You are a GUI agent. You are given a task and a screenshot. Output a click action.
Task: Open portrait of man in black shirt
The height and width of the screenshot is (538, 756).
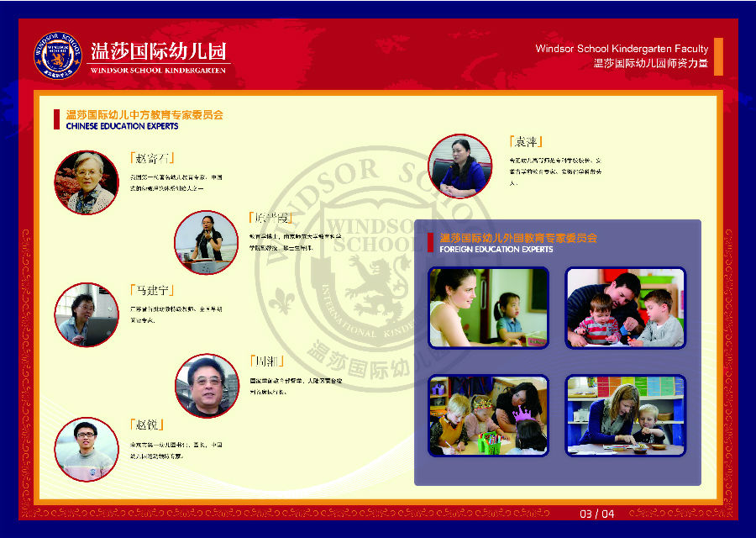(x=207, y=386)
